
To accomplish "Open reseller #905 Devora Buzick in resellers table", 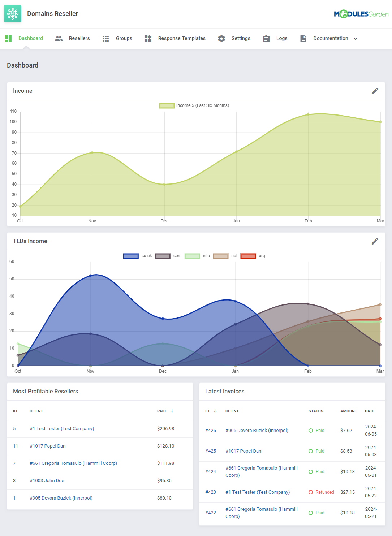I will point(61,498).
